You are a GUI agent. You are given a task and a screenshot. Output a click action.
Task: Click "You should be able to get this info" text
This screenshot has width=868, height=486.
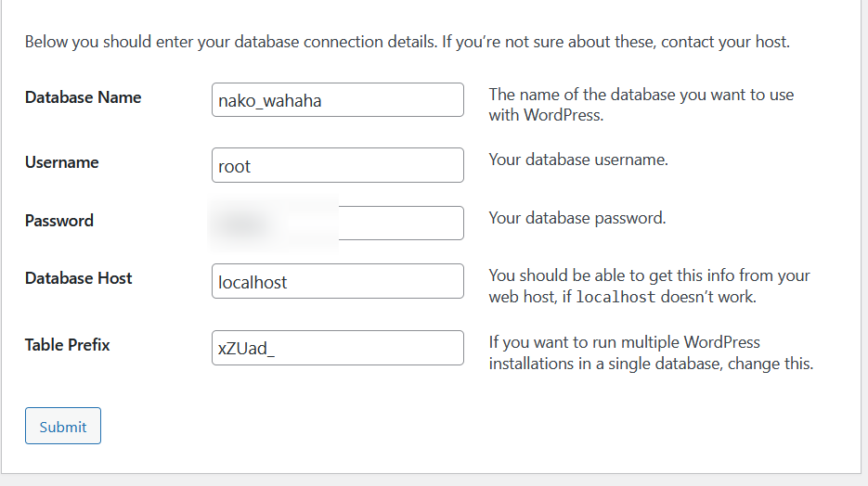pyautogui.click(x=649, y=275)
